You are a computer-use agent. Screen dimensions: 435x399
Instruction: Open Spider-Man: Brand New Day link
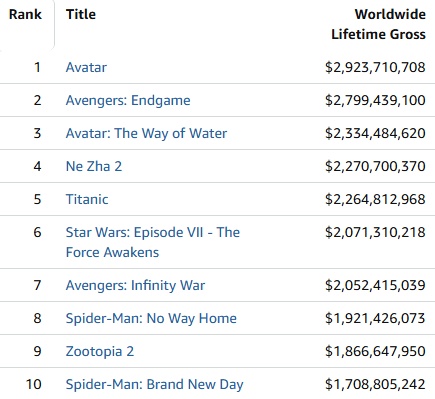click(154, 384)
